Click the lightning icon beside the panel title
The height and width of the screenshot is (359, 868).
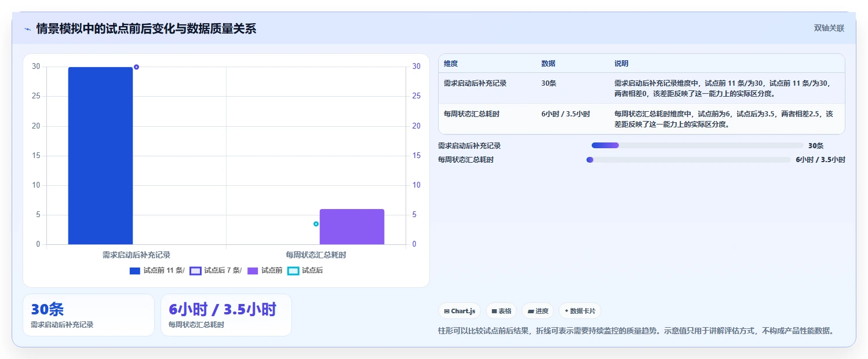coord(27,29)
